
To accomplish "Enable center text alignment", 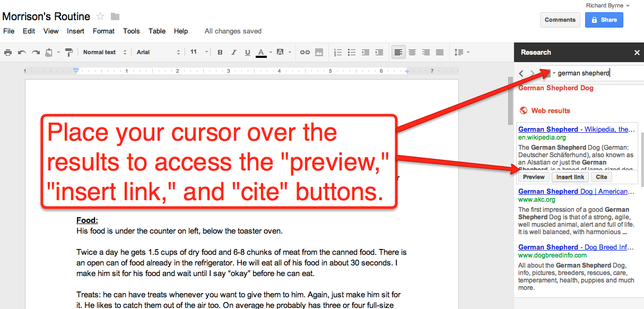I will [412, 52].
